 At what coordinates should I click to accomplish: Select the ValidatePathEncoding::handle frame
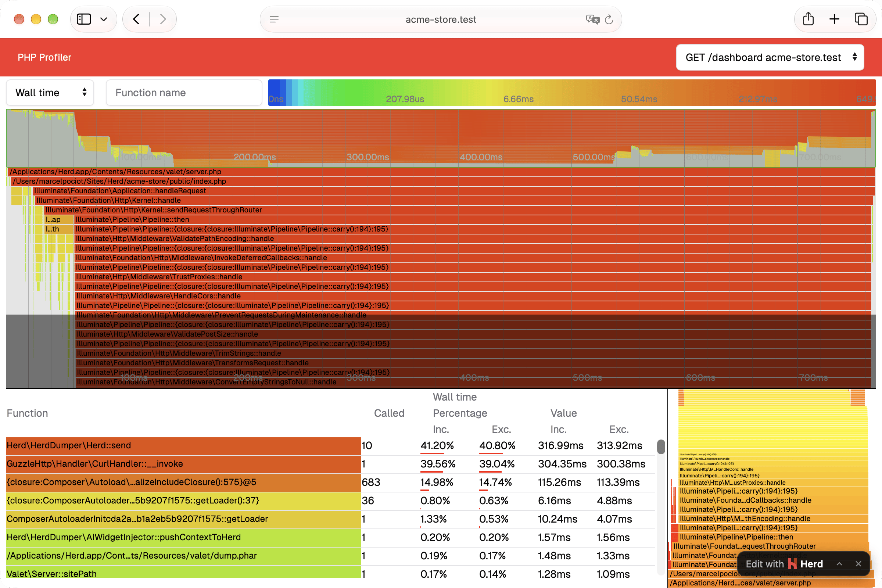tap(473, 239)
